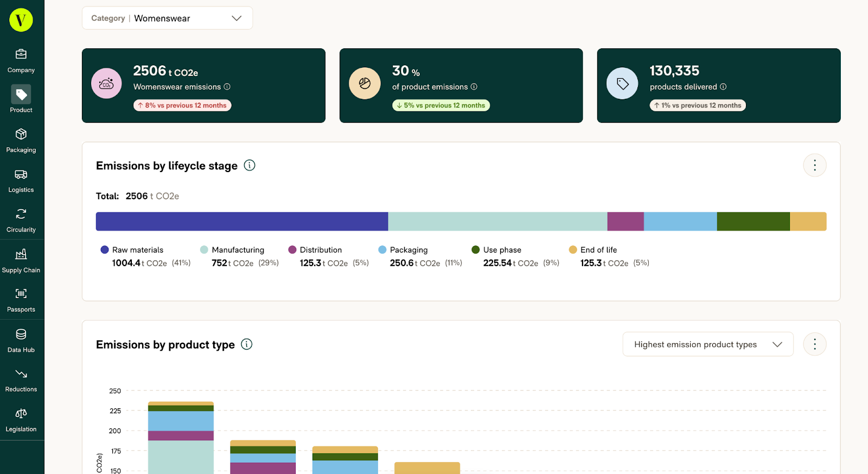Open the Reductions trend icon

coord(21,374)
